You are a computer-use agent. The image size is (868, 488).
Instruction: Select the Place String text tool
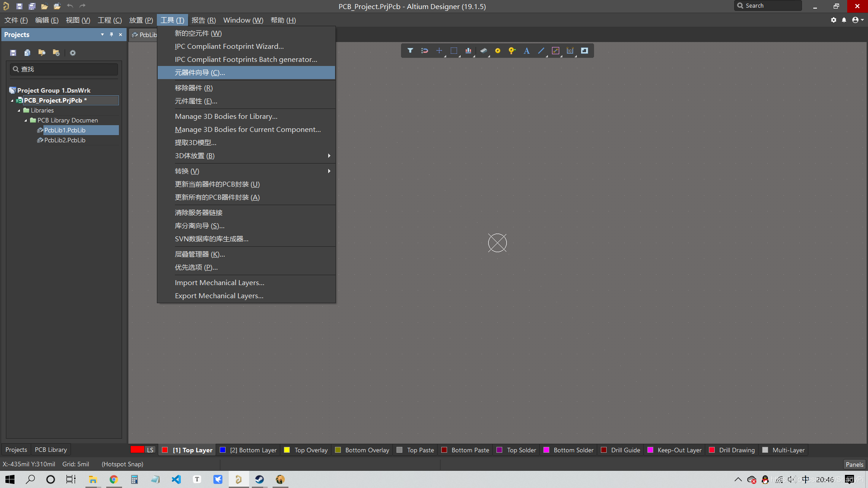[x=526, y=51]
